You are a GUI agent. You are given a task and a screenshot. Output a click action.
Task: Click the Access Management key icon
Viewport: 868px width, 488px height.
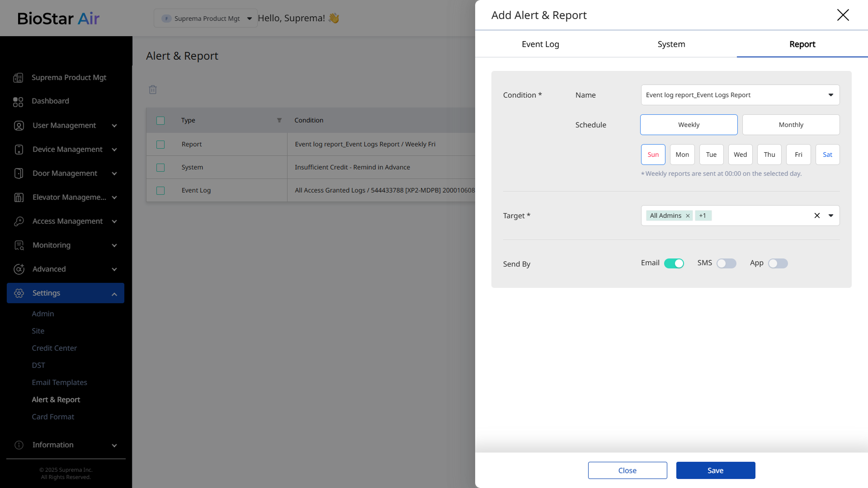19,221
